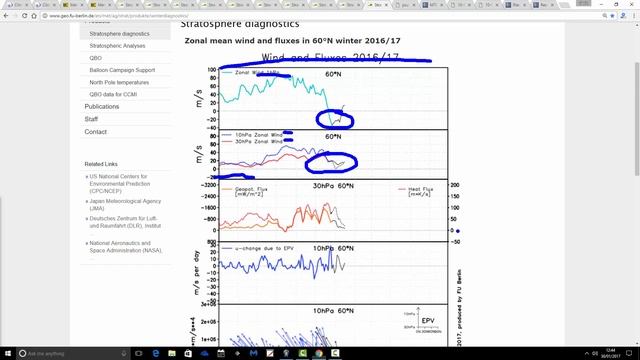Open the green C app right of Chrome
Screen dimensions: 640x360
pyautogui.click(x=335, y=353)
